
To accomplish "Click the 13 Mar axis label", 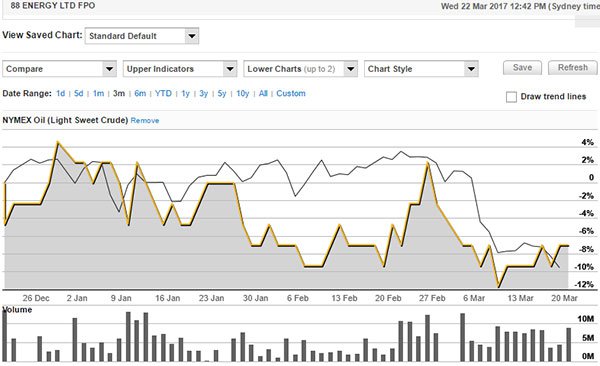I will (520, 298).
